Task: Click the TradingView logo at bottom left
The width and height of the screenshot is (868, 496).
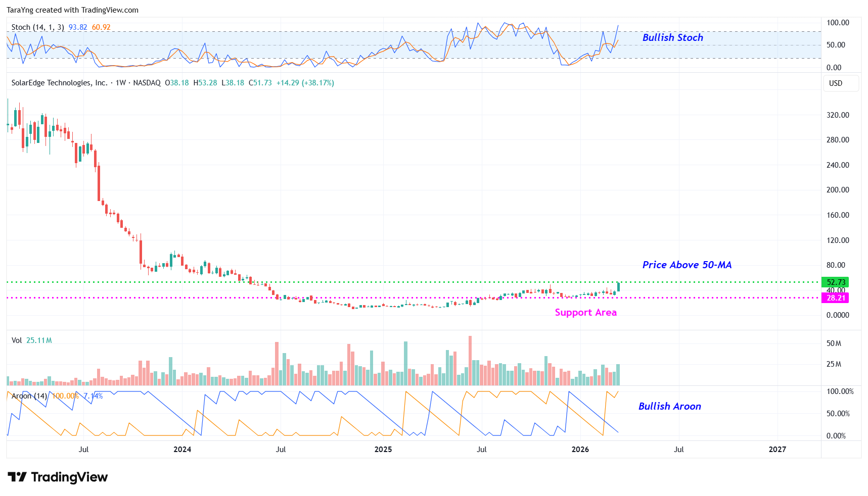Action: pyautogui.click(x=58, y=477)
